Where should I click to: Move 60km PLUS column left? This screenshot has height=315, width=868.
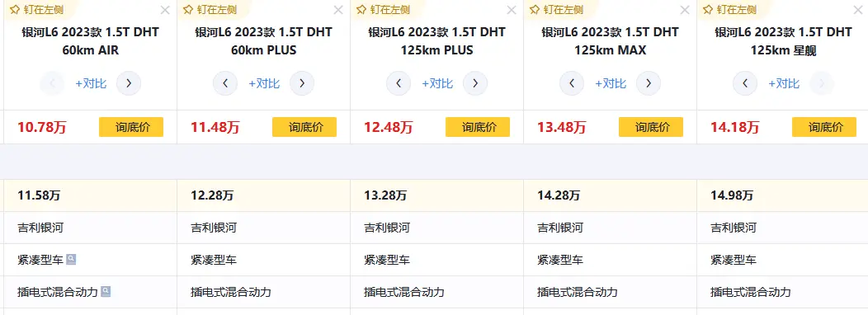pos(225,83)
